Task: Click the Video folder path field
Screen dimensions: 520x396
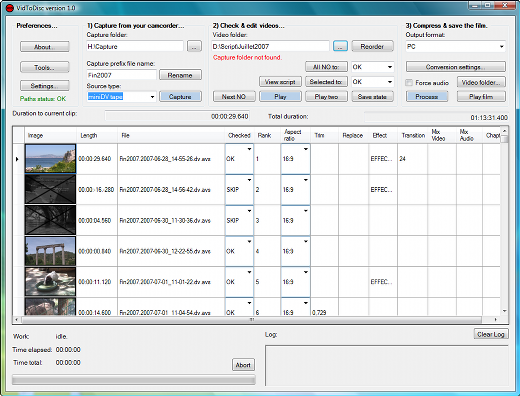Action: [x=271, y=46]
